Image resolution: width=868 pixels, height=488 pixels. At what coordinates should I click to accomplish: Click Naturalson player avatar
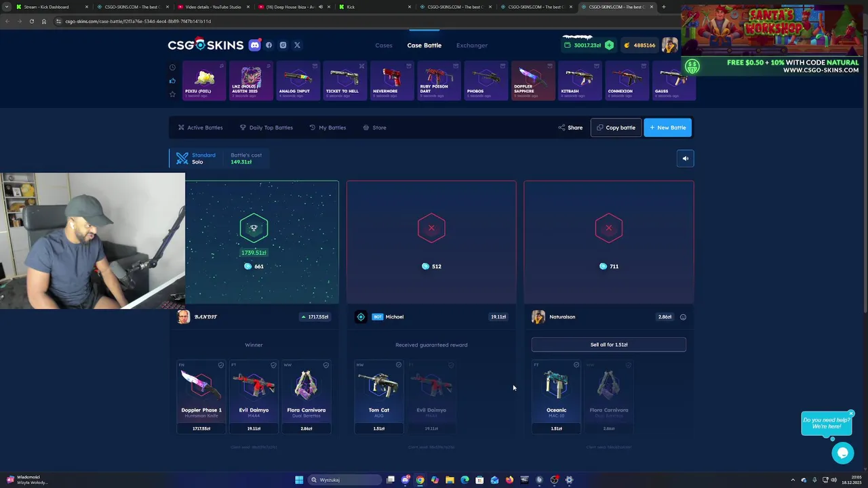point(538,317)
